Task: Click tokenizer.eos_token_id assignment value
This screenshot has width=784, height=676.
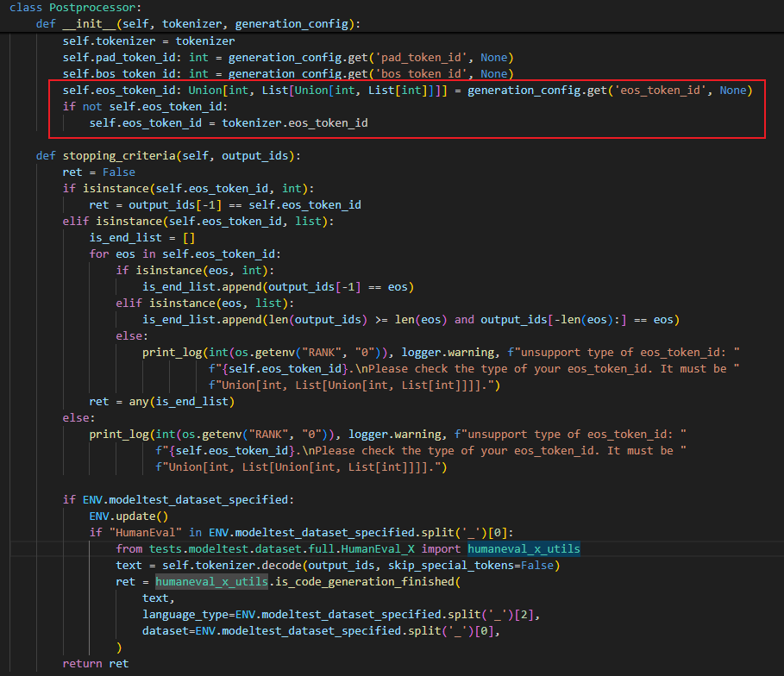Action: 294,123
